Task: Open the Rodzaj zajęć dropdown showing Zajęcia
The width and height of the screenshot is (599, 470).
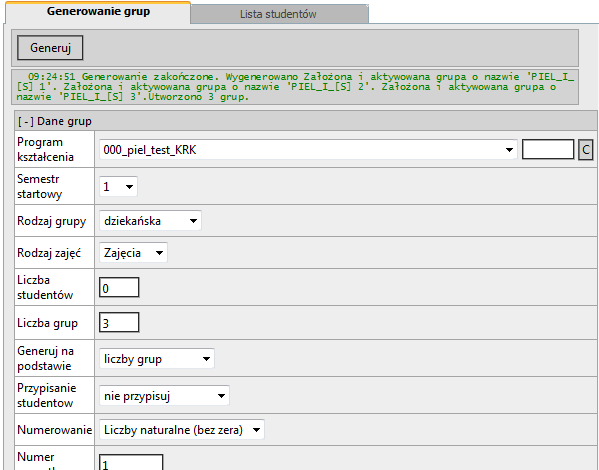Action: (x=133, y=253)
